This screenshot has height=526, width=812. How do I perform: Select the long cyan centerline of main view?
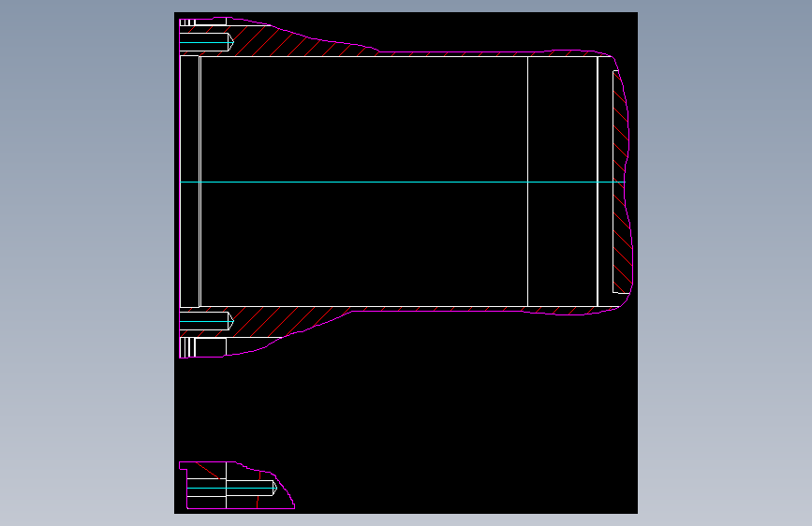(403, 183)
